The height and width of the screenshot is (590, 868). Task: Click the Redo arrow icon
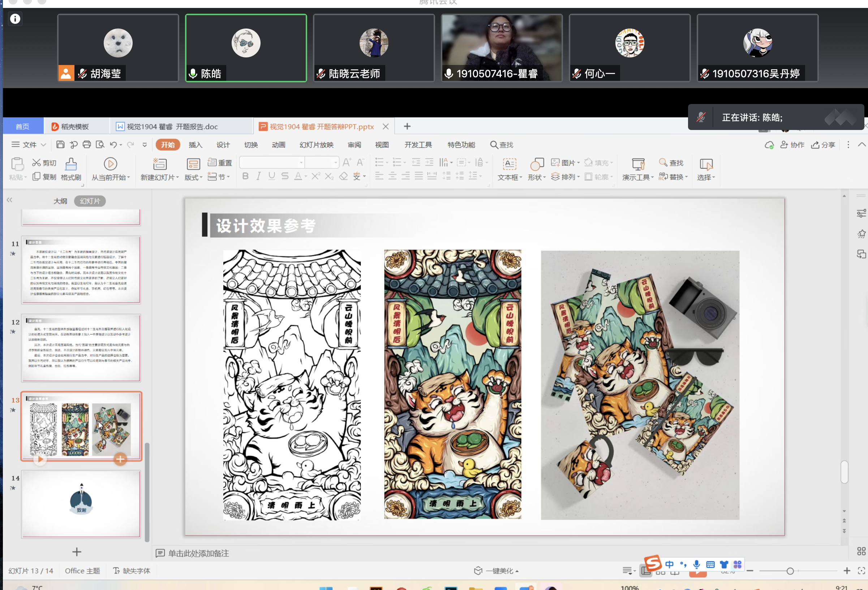pos(130,144)
